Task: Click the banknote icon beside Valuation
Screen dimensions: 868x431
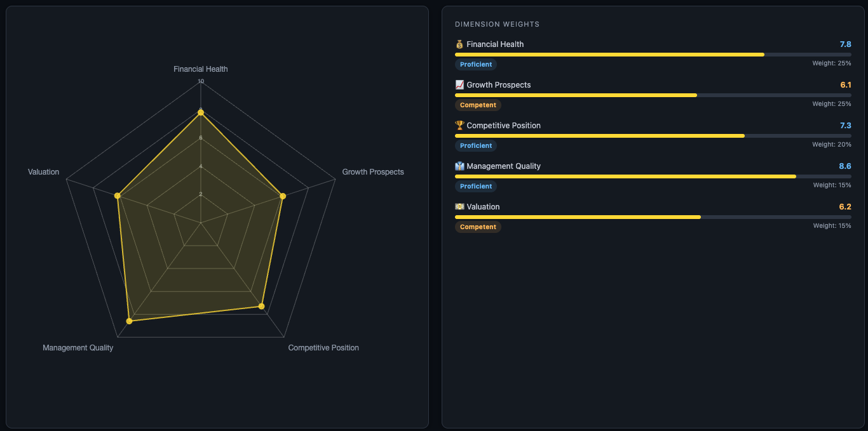Action: pyautogui.click(x=459, y=206)
